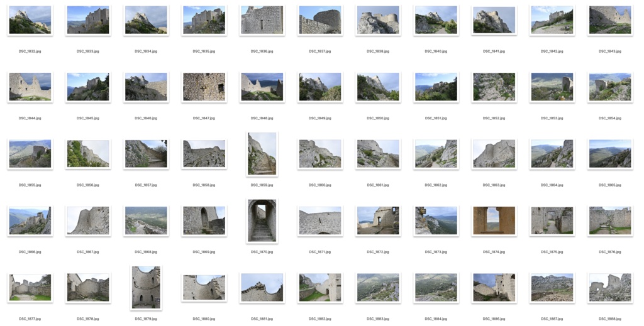
Task: Open the DSC_1835.jpg photo thumbnail
Action: click(204, 20)
